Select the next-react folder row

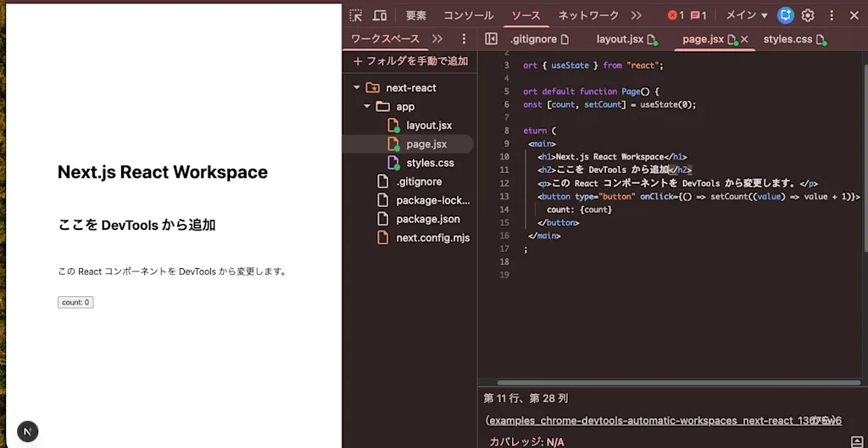(x=409, y=87)
